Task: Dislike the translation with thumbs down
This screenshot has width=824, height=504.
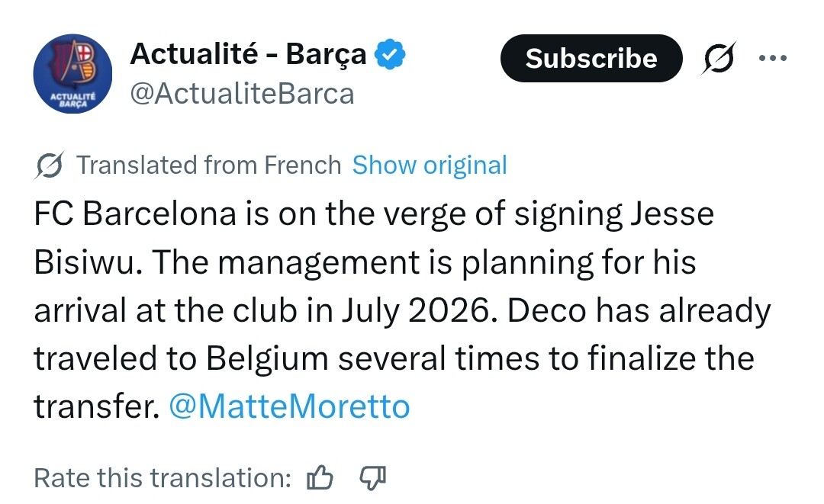Action: tap(372, 478)
